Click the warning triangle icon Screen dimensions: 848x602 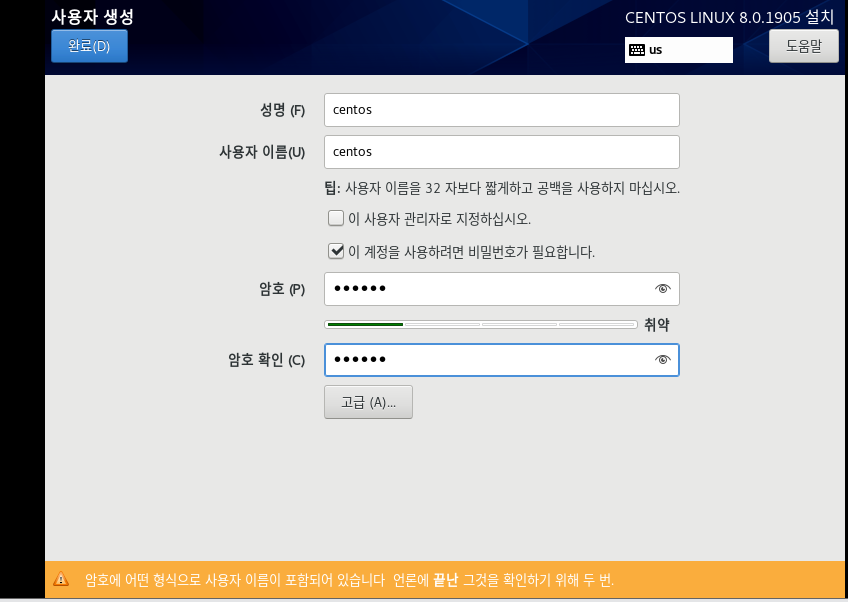pos(61,579)
